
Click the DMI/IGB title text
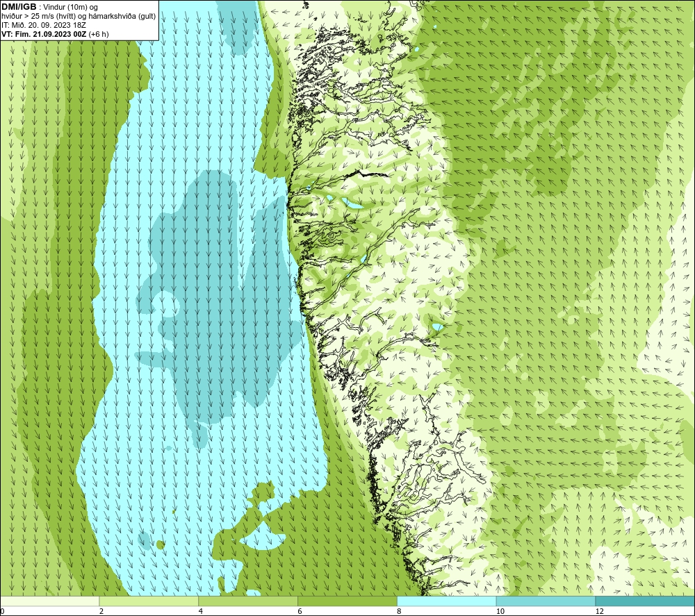pyautogui.click(x=19, y=7)
